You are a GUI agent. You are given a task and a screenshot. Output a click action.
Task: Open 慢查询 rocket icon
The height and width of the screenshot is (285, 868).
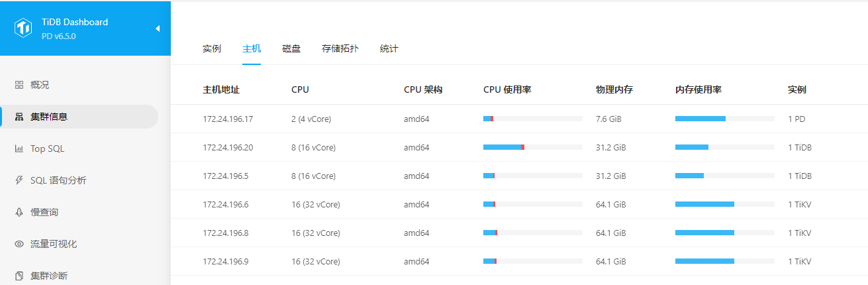click(x=19, y=212)
